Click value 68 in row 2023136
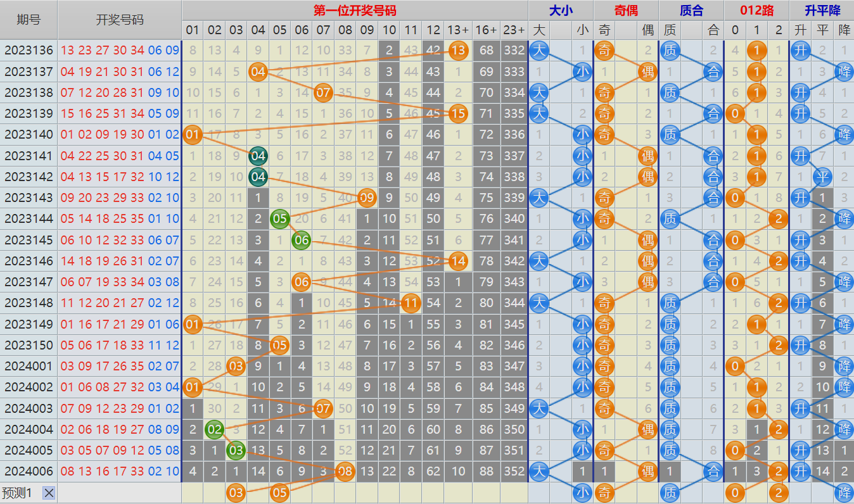 [487, 51]
